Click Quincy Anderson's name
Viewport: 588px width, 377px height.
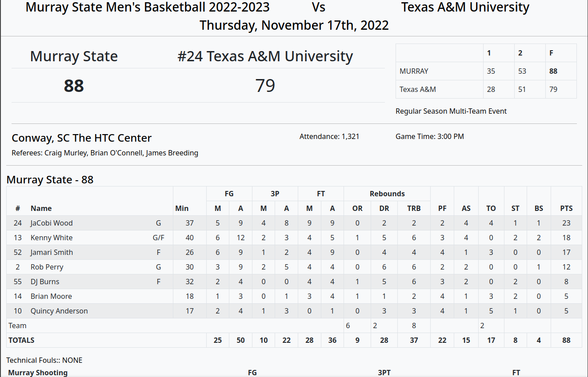pos(59,311)
